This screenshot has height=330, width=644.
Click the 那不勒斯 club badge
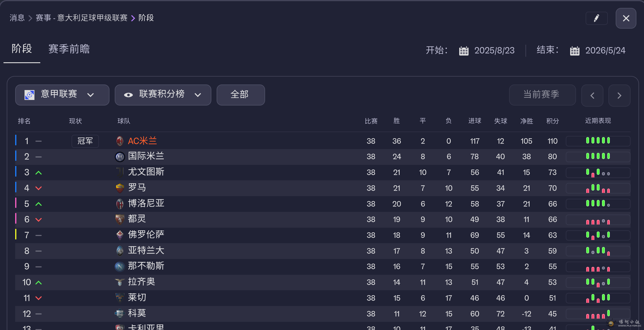click(x=120, y=267)
